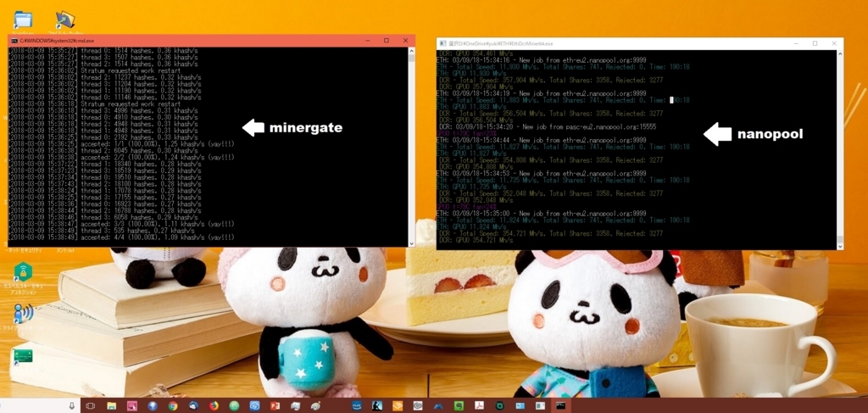Launch Google Chrome from the taskbar

pos(173,406)
